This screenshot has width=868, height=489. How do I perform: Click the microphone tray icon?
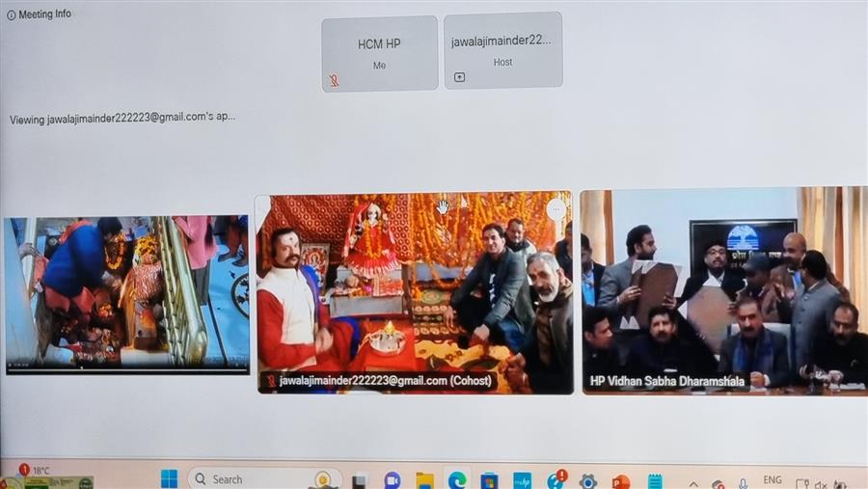[743, 484]
